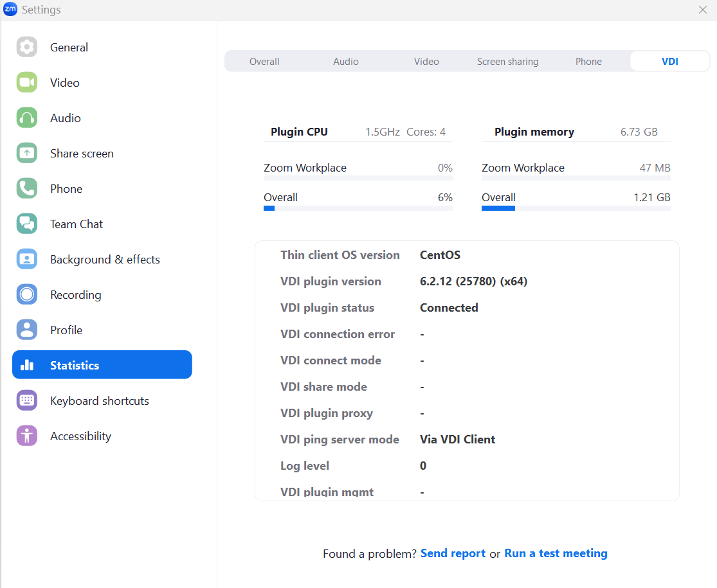Screen dimensions: 717x588
Task: Go to Share screen settings label
Action: click(82, 154)
